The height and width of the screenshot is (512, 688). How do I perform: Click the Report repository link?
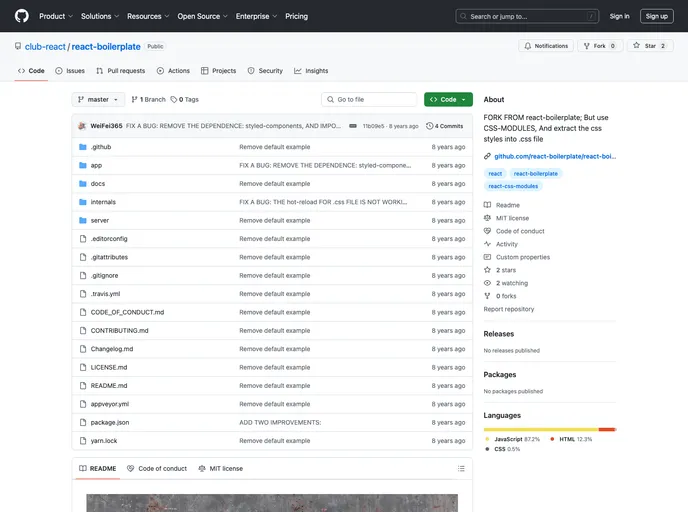tap(509, 309)
